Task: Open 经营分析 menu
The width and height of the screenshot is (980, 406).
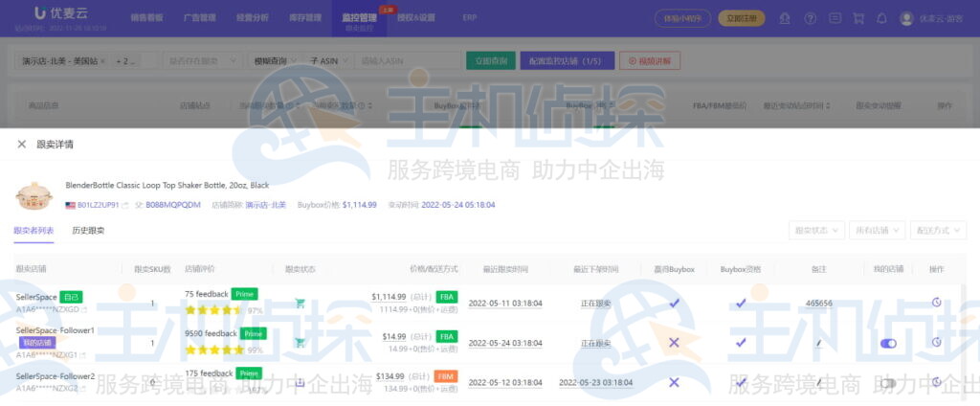Action: [253, 18]
